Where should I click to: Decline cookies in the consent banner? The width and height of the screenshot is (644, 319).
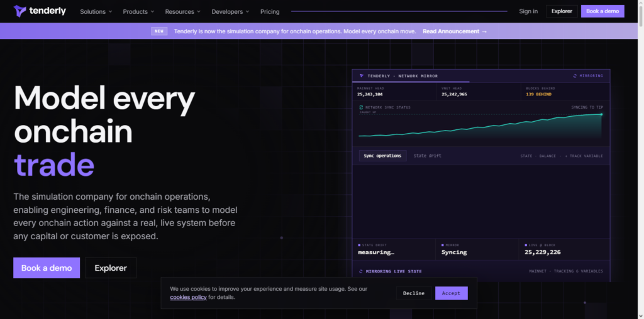(414, 293)
